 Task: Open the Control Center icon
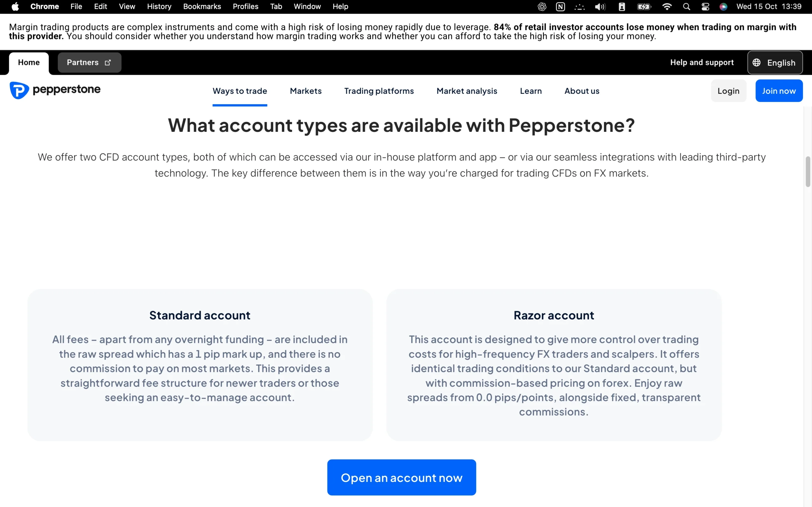[x=705, y=7]
